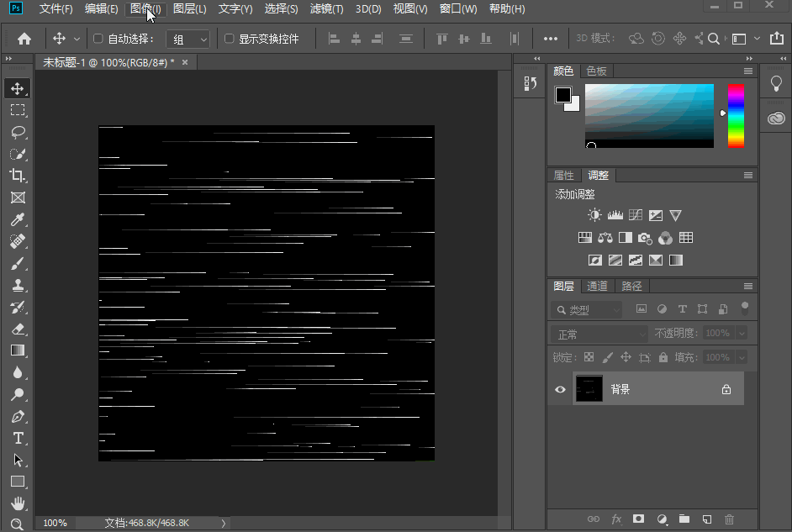Open the 组 auto-select dropdown

coord(187,40)
